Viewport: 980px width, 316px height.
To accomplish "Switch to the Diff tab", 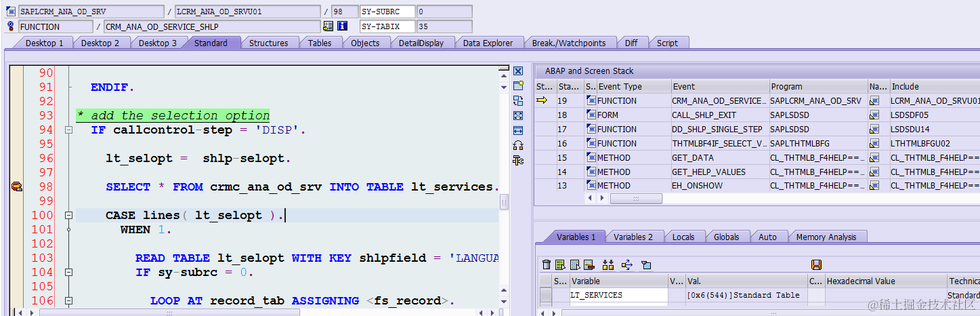I will tap(631, 43).
